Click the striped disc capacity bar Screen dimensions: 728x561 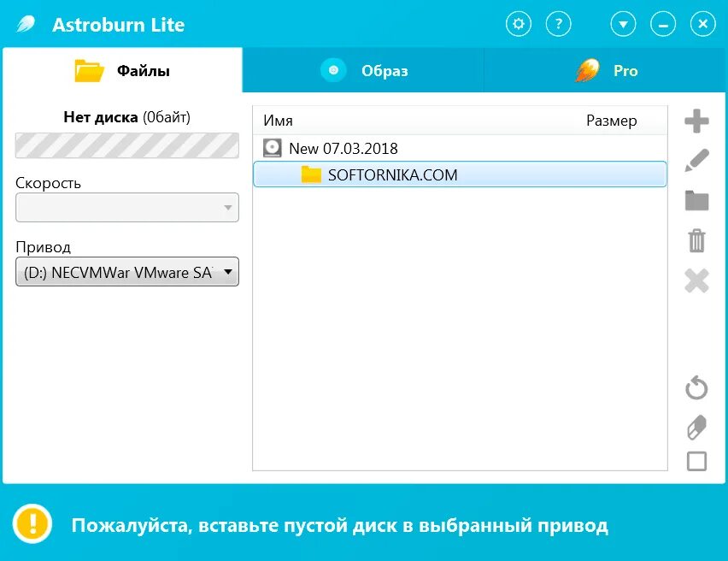coord(126,145)
